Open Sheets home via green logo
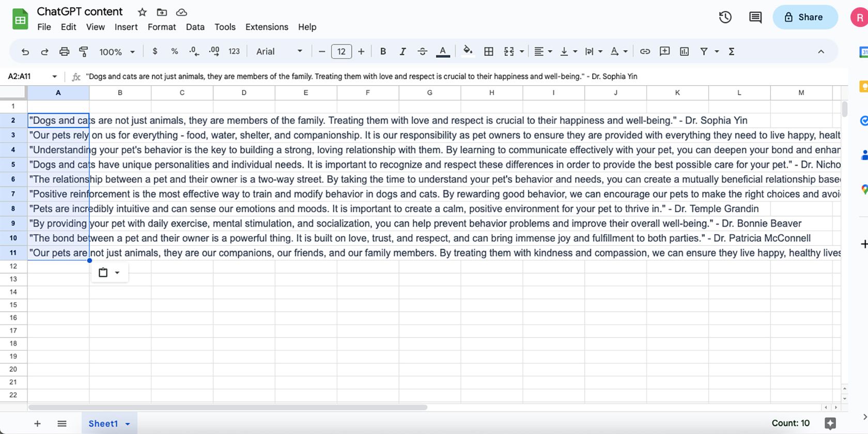 pyautogui.click(x=20, y=20)
